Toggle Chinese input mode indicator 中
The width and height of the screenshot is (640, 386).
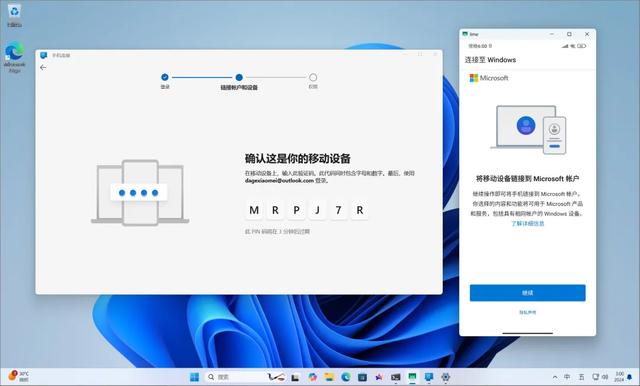pyautogui.click(x=567, y=377)
